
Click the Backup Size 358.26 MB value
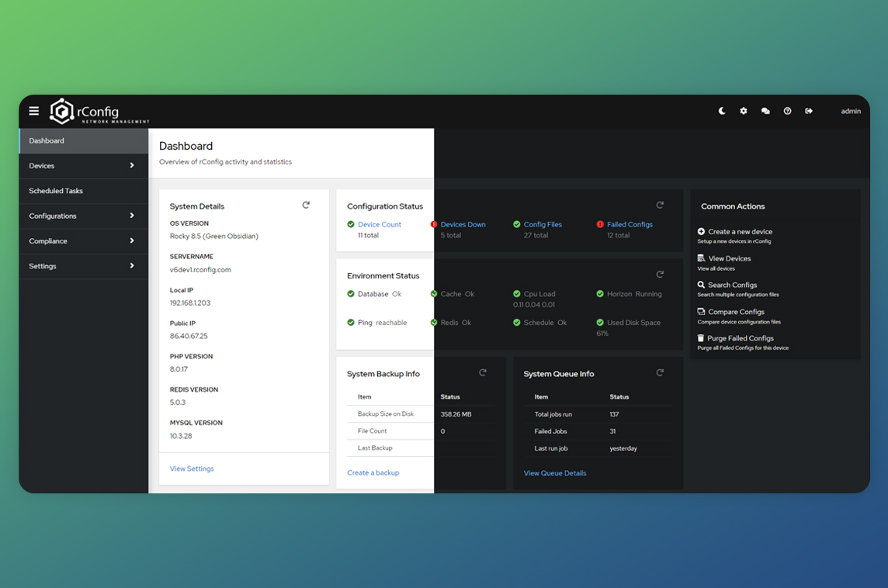(x=456, y=414)
